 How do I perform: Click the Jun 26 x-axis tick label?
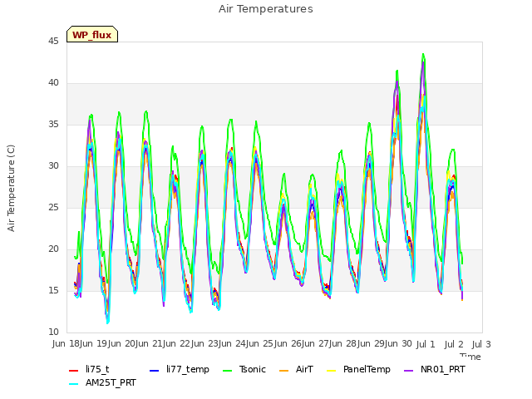303,344
